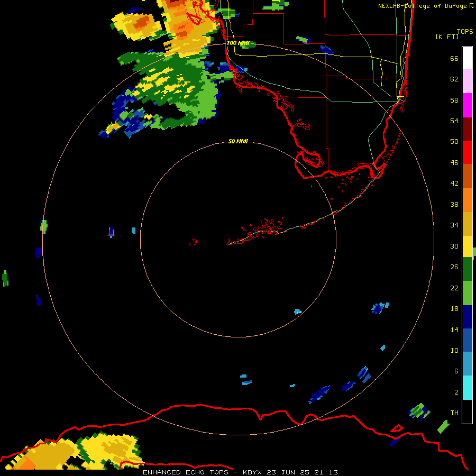Click the legend value 2
Image resolution: width=476 pixels, height=476 pixels.
click(x=456, y=392)
